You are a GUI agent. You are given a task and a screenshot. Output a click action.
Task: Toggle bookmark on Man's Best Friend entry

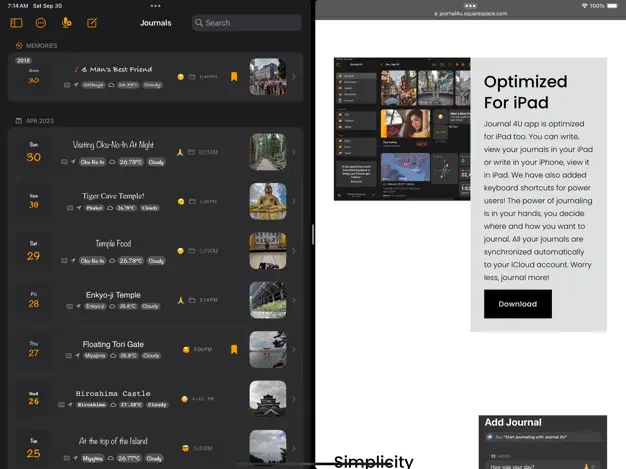234,76
